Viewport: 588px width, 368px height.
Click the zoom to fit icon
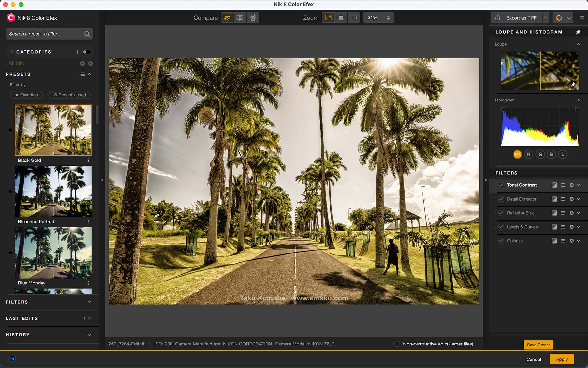click(x=328, y=18)
